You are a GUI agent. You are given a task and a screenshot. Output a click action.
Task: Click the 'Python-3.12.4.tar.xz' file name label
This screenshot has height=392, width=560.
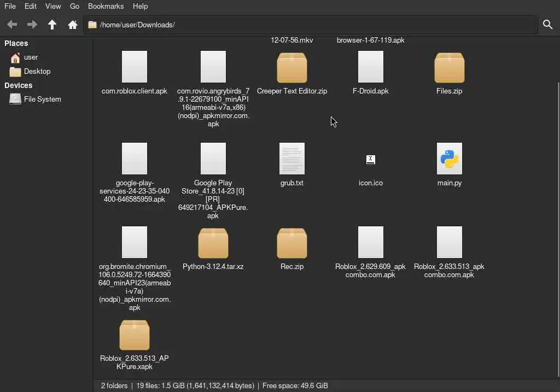pyautogui.click(x=213, y=266)
